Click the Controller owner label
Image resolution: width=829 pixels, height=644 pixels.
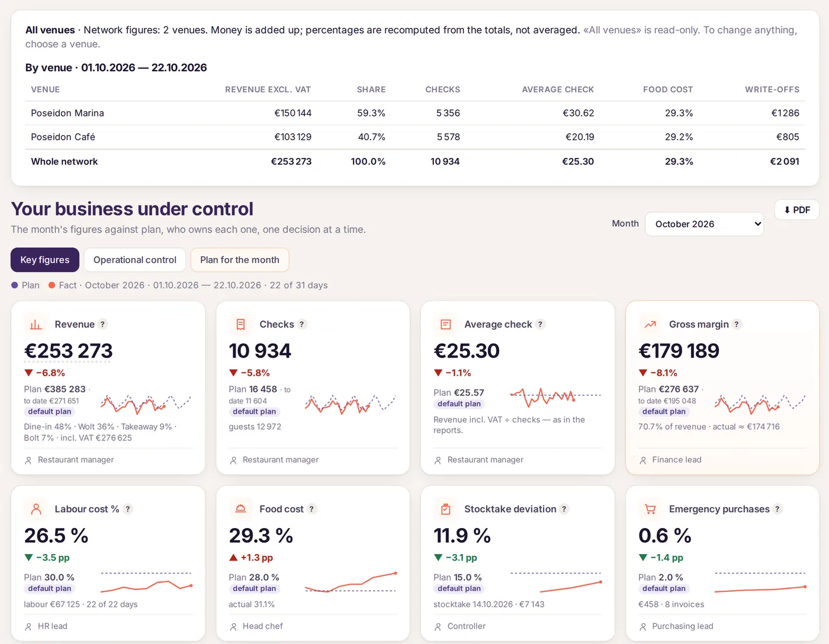pos(467,626)
